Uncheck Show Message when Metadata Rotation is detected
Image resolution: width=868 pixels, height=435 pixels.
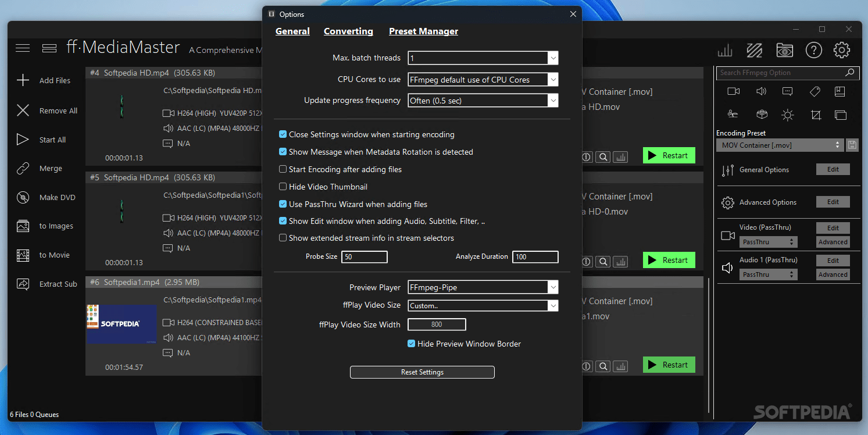[283, 152]
